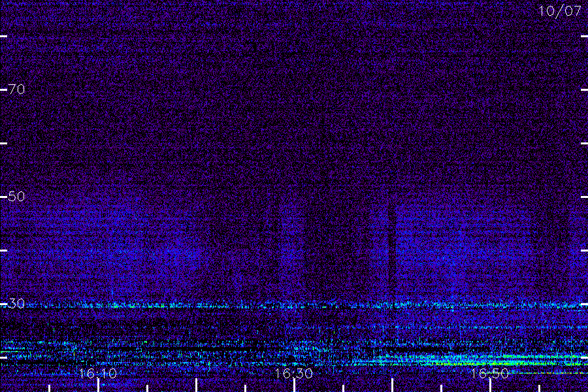The image size is (588, 392).
Task: Click the 16:10 time label
Action: pyautogui.click(x=98, y=373)
